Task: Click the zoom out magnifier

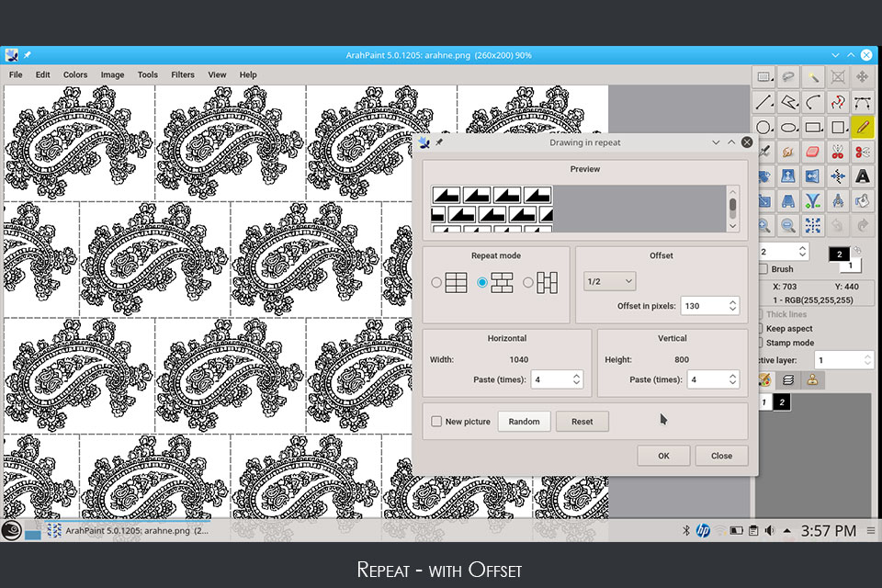Action: [788, 226]
